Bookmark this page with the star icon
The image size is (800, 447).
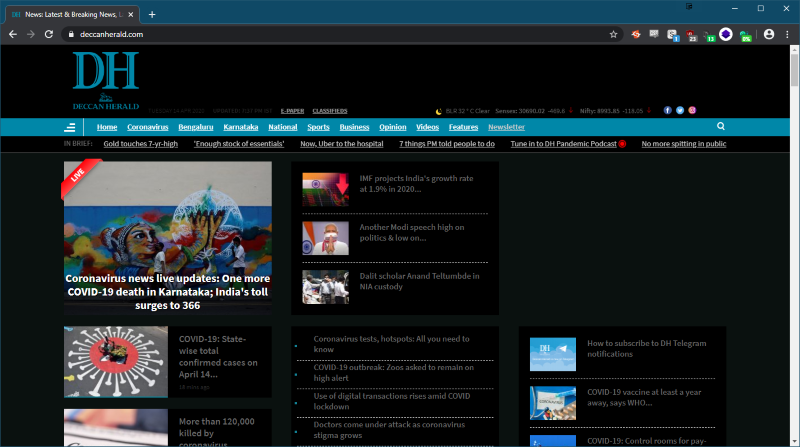coord(613,34)
